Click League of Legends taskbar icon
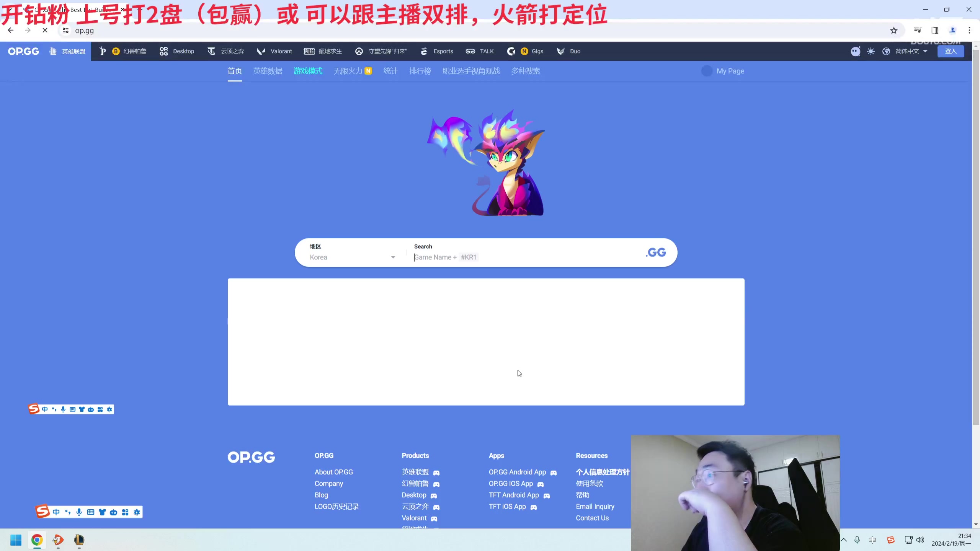Screen dimensions: 980x551 coord(79,540)
